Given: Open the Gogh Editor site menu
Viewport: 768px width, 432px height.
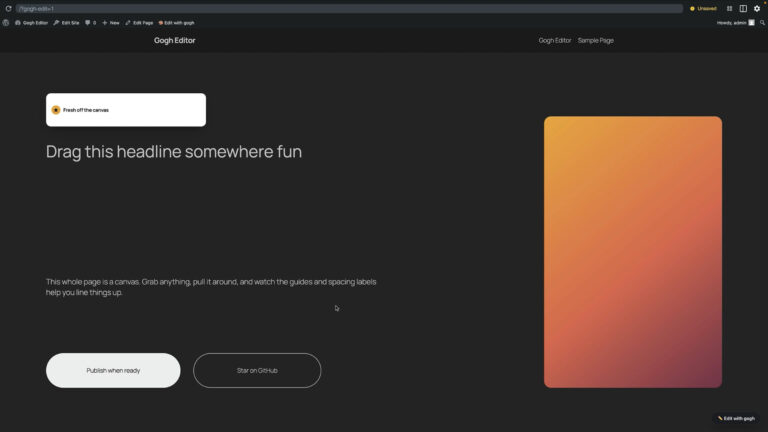Looking at the screenshot, I should (x=31, y=23).
